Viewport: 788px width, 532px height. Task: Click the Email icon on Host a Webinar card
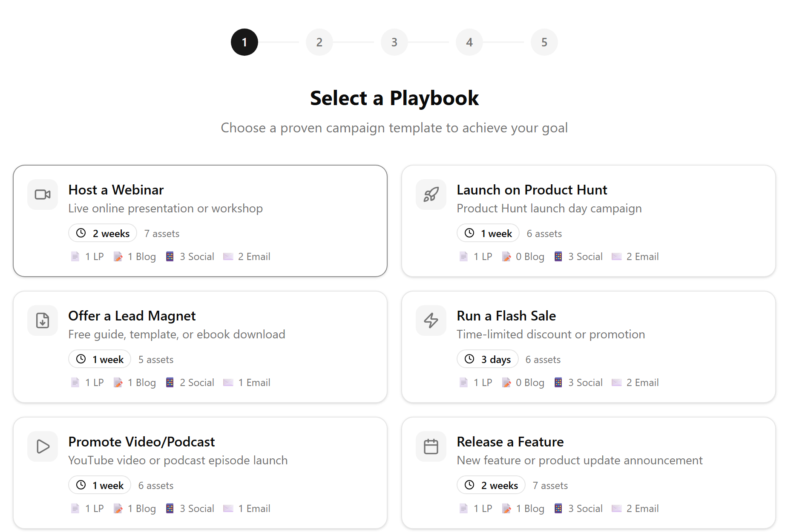click(x=228, y=256)
